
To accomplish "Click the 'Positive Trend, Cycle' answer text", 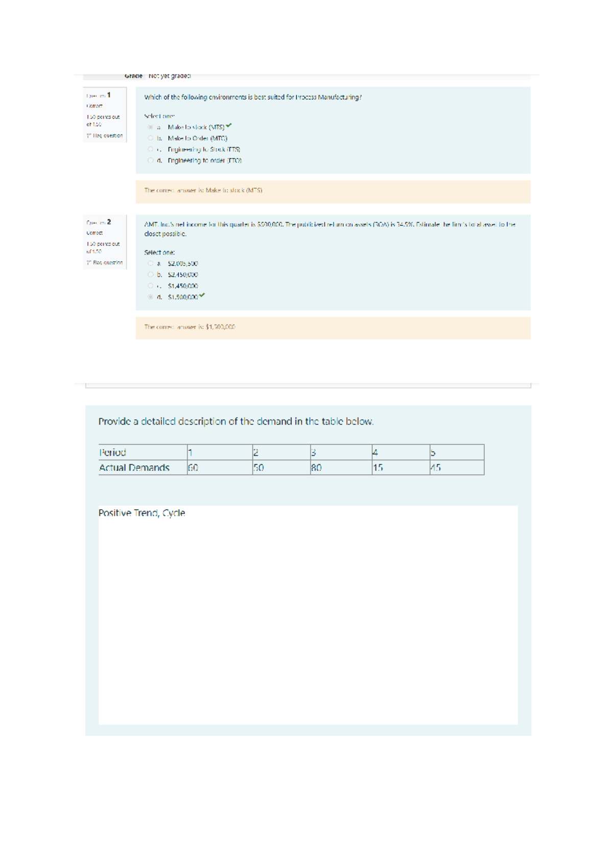I will pyautogui.click(x=142, y=513).
